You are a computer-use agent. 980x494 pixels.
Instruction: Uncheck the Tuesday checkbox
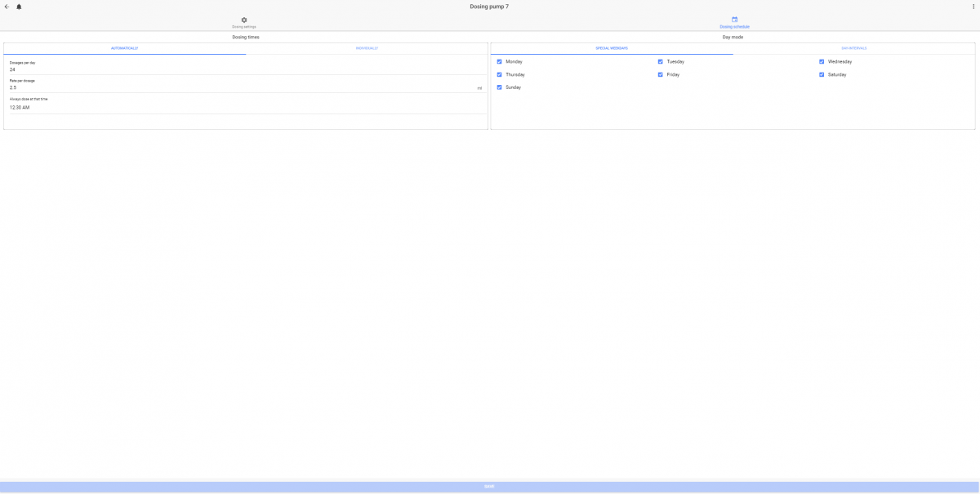pos(661,61)
